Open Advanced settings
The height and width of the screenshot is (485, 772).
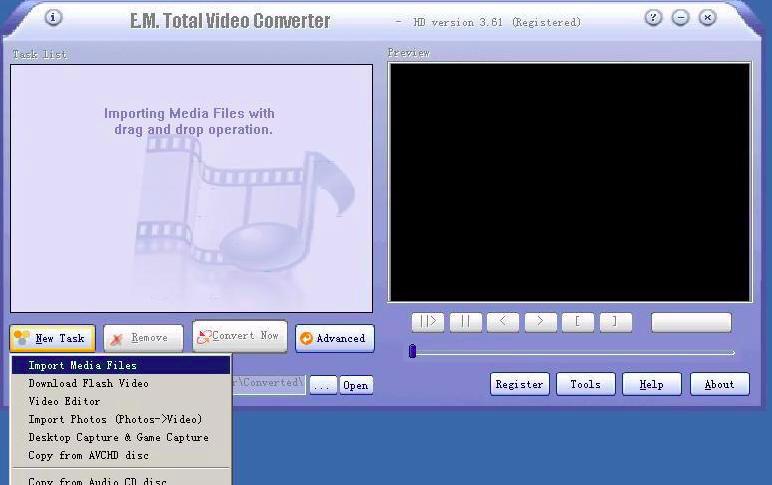click(x=335, y=338)
